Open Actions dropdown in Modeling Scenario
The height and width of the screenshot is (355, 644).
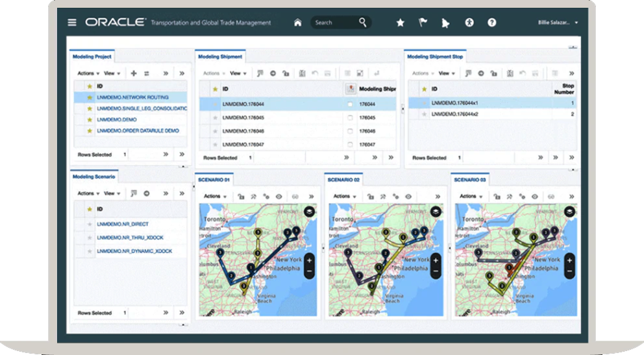[88, 193]
